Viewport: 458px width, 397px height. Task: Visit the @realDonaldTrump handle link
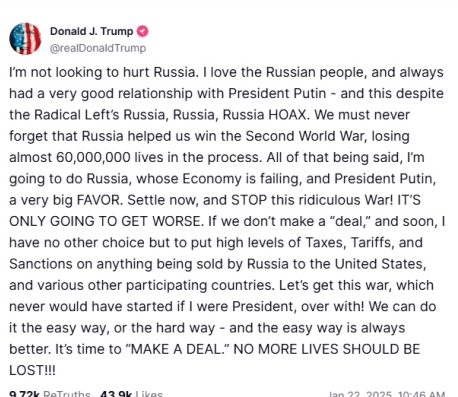coord(98,48)
